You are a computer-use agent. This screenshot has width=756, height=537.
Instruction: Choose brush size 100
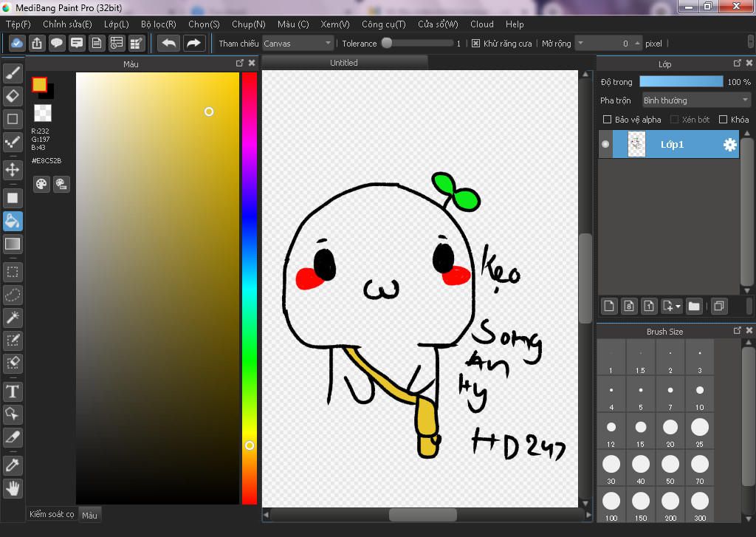click(x=611, y=506)
